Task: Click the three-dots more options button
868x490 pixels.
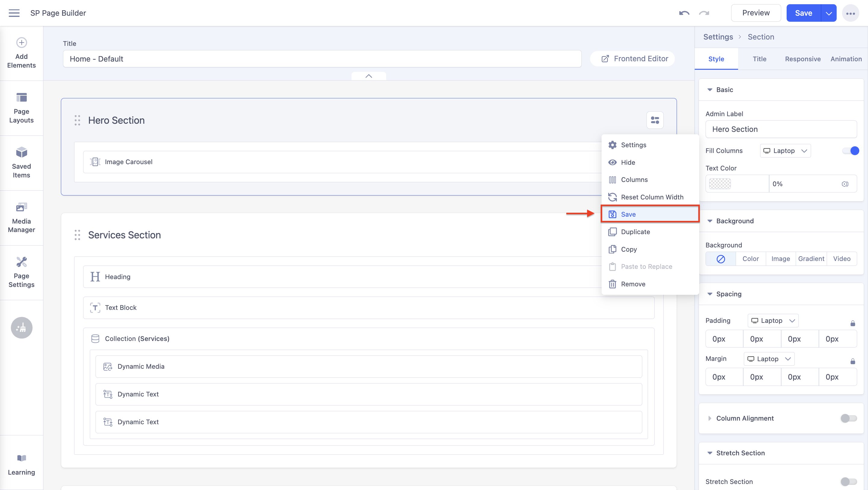Action: (x=850, y=14)
